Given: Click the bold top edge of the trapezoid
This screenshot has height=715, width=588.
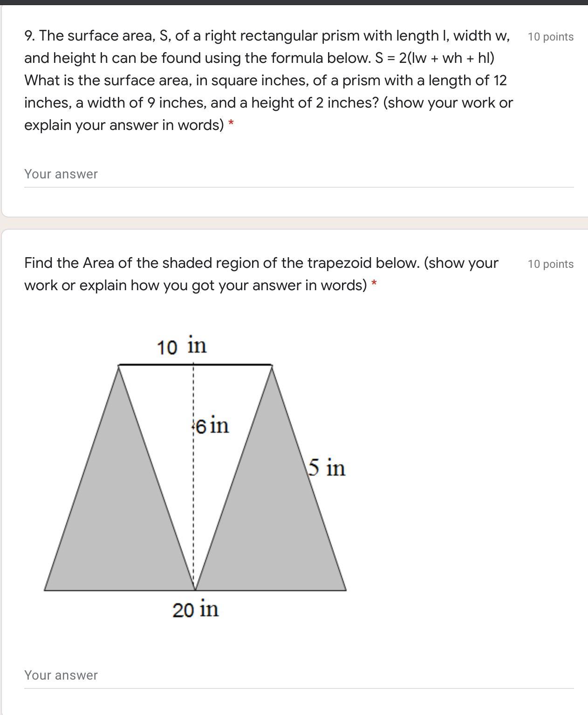Looking at the screenshot, I should [x=195, y=365].
